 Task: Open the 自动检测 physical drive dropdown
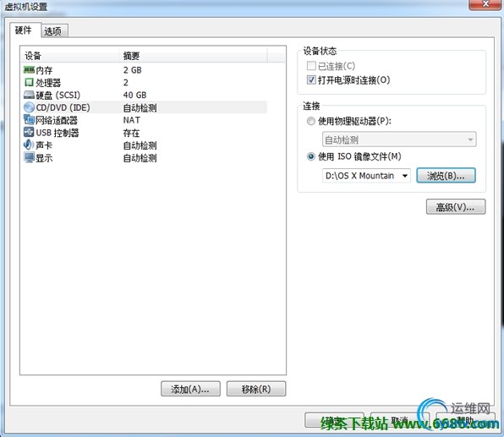coord(399,139)
